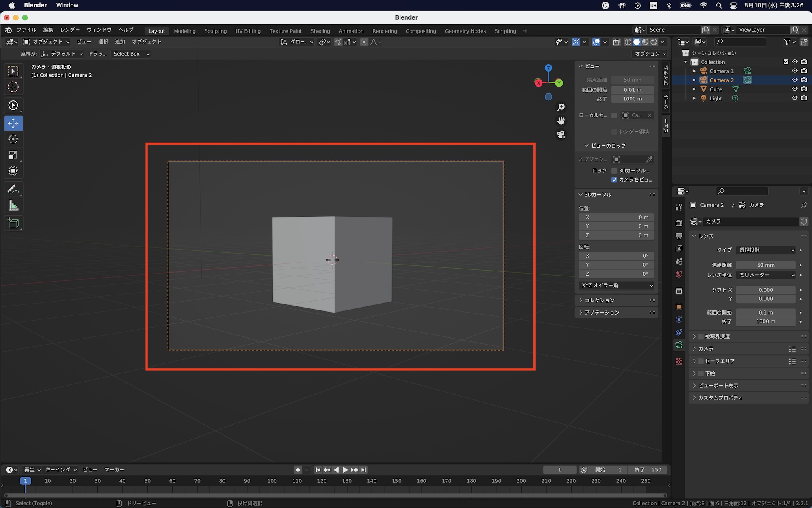Enable lock 3D cursor checkbox
Screen dimensions: 812x508
tap(614, 171)
